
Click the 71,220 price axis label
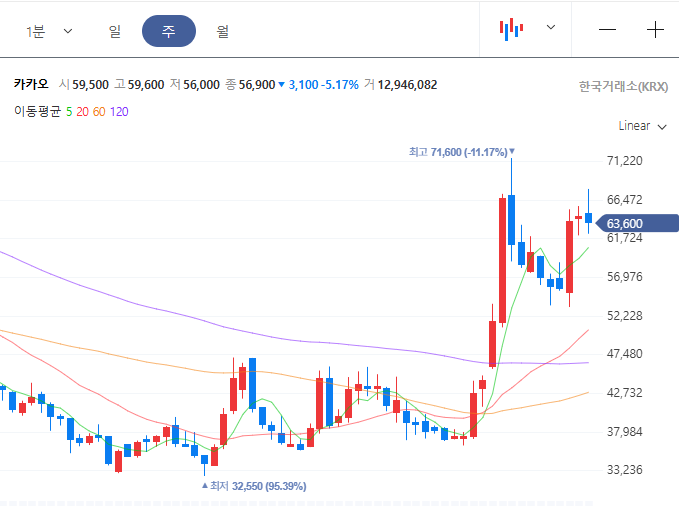[625, 161]
